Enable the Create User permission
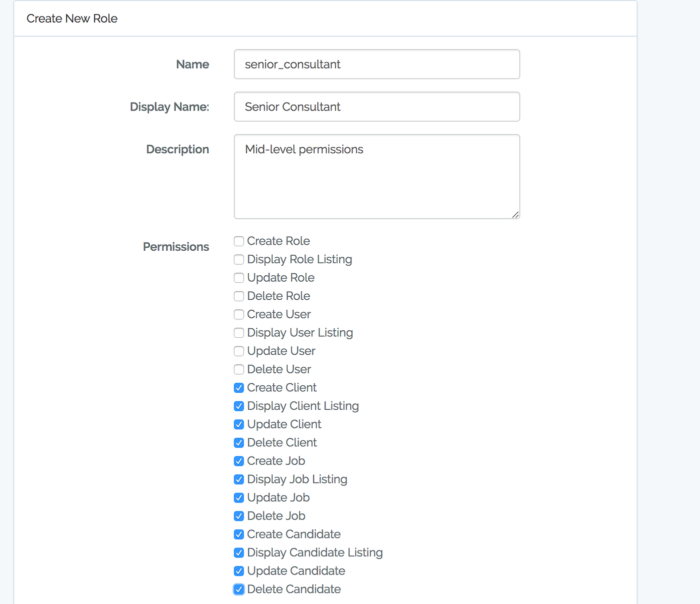Image resolution: width=700 pixels, height=604 pixels. pyautogui.click(x=238, y=314)
